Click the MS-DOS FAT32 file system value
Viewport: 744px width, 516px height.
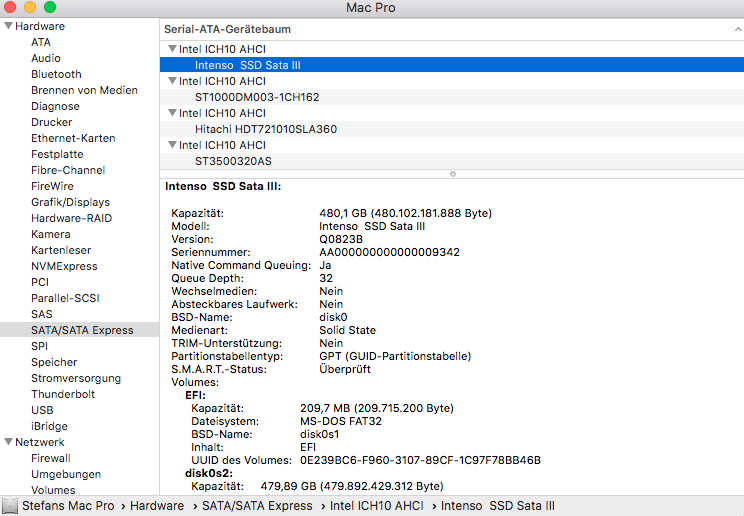click(341, 421)
